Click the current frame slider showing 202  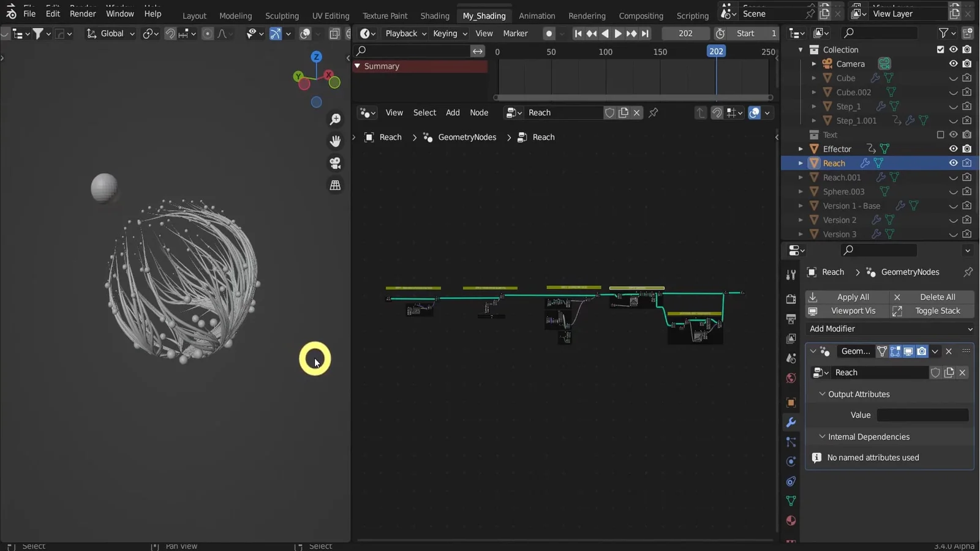pyautogui.click(x=684, y=33)
